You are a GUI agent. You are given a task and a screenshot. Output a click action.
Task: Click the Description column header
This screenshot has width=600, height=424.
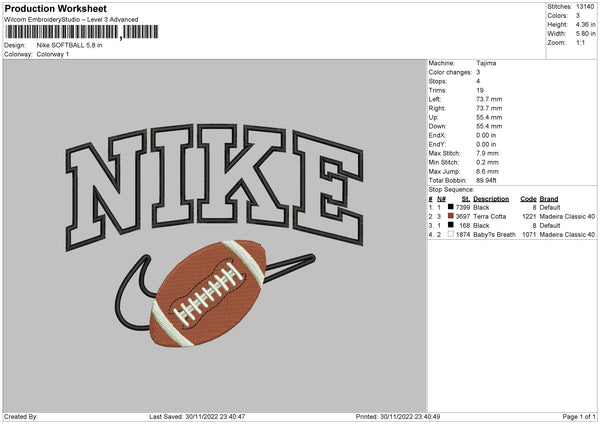point(491,199)
